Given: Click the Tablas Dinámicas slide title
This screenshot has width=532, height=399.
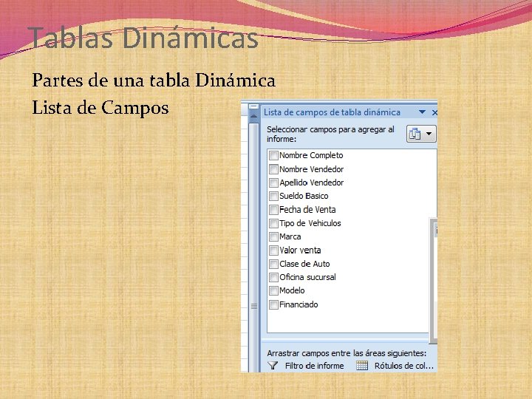Looking at the screenshot, I should pos(143,38).
